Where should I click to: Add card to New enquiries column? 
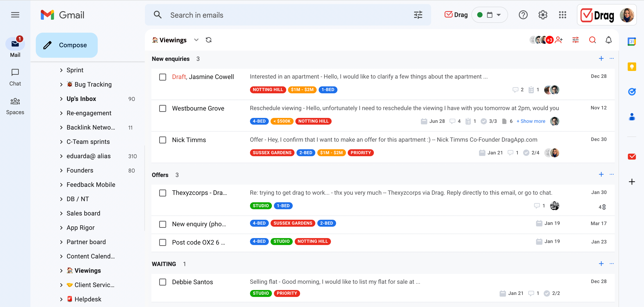(x=601, y=59)
